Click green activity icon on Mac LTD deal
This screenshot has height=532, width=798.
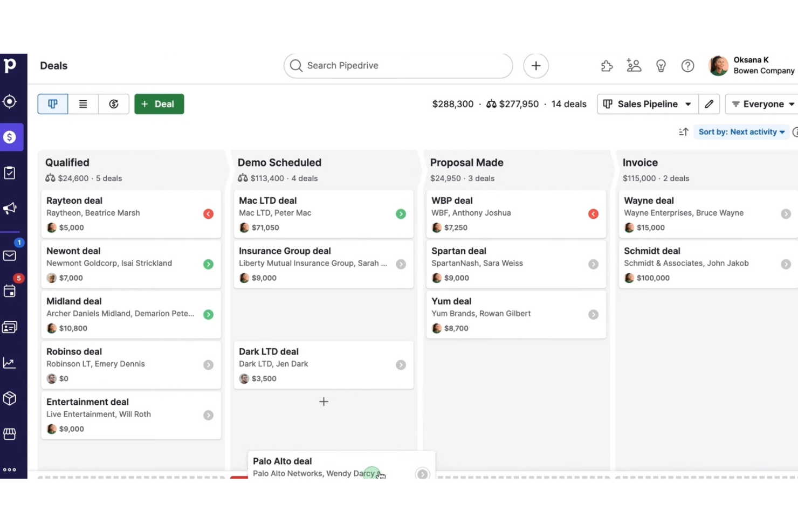click(x=401, y=214)
